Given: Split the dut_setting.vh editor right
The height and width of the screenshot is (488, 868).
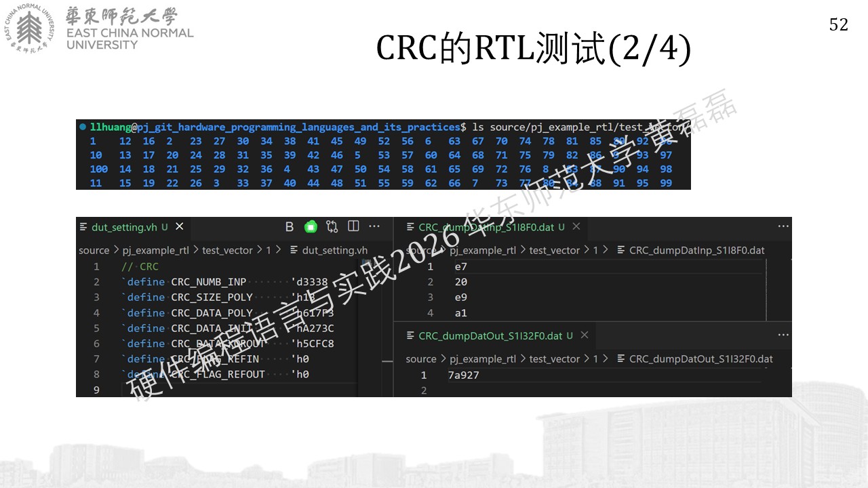Looking at the screenshot, I should click(x=353, y=226).
